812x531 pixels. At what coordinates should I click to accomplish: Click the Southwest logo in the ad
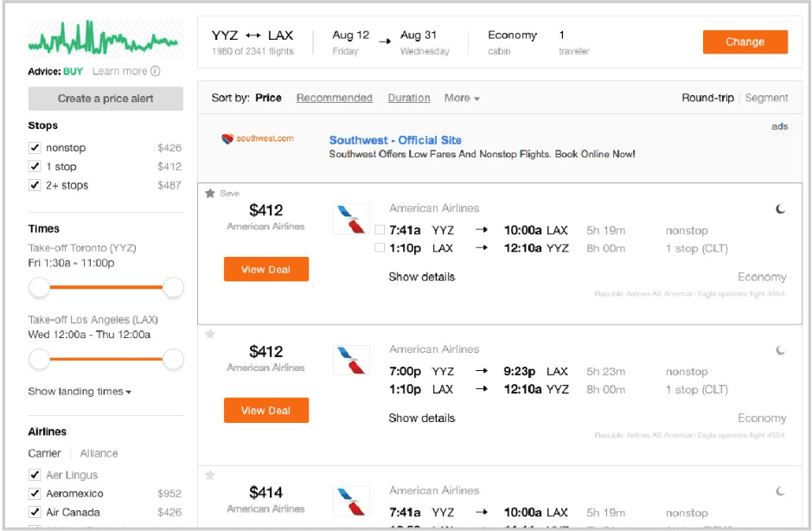(x=258, y=138)
